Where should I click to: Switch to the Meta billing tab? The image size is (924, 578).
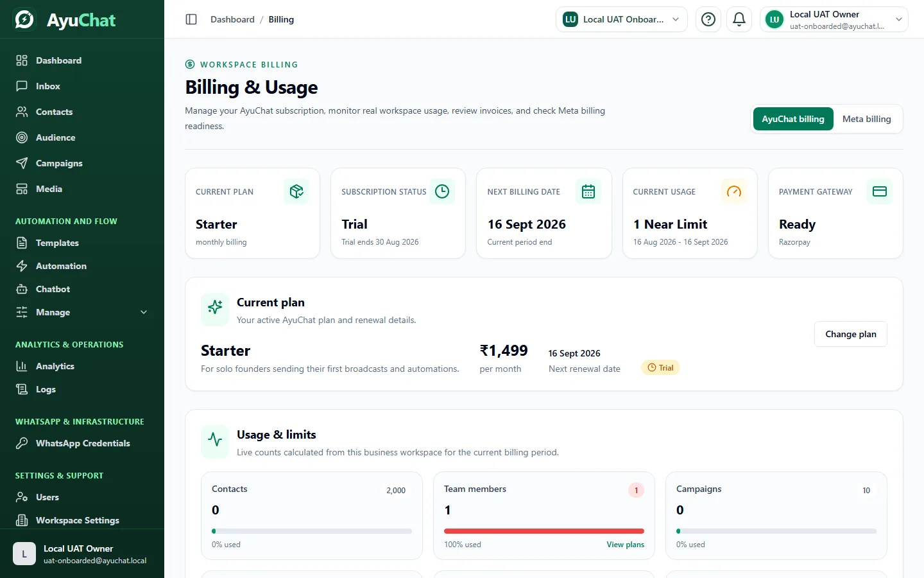[x=867, y=119]
